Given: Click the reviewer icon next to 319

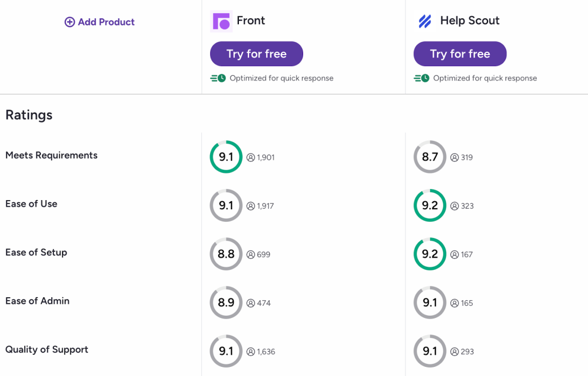Looking at the screenshot, I should click(454, 157).
